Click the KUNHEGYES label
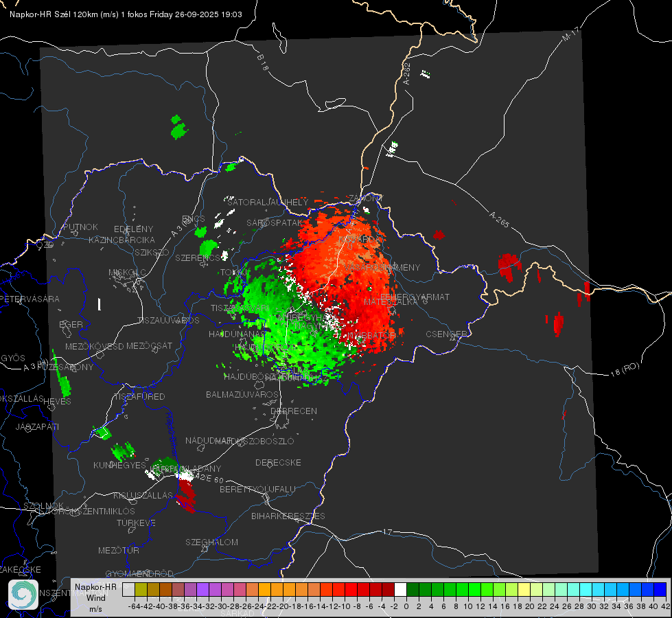The width and height of the screenshot is (672, 618). 119,466
